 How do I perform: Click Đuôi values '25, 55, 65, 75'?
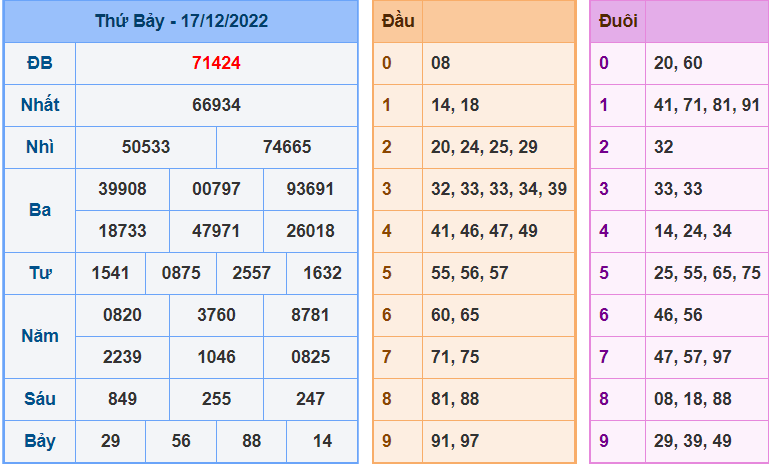point(707,273)
